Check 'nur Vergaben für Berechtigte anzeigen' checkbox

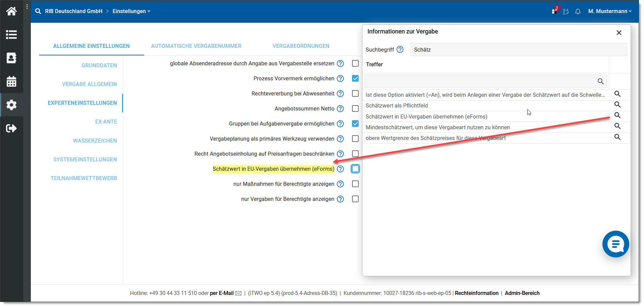tap(355, 199)
